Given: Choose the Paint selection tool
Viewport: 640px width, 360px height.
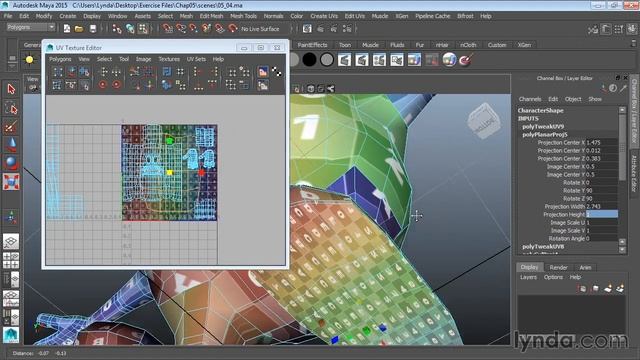Looking at the screenshot, I should (x=11, y=127).
